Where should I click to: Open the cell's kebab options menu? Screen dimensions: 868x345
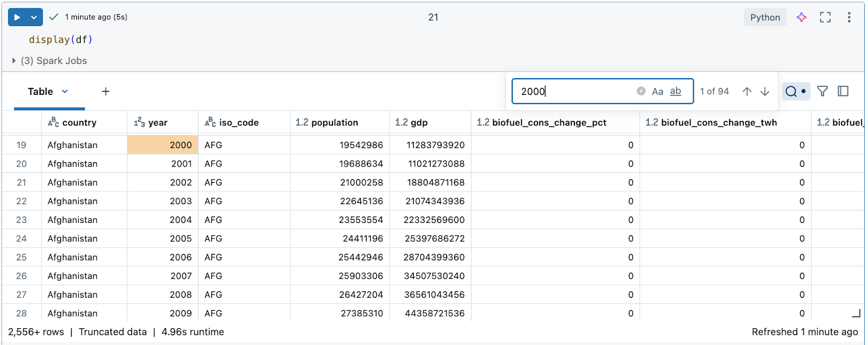(x=849, y=17)
